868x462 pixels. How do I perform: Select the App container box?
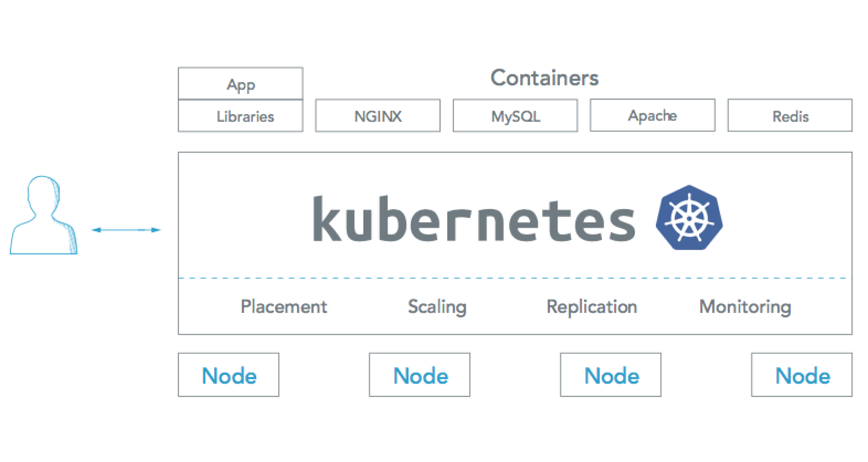[x=241, y=84]
